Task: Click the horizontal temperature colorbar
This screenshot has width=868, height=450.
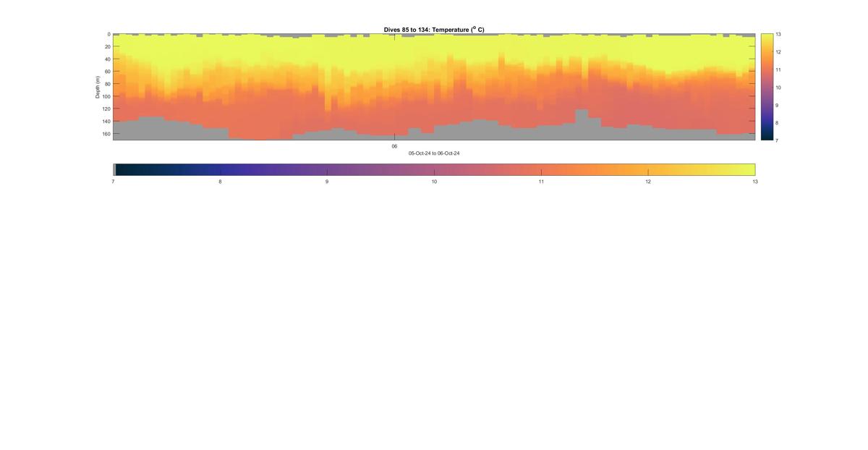Action: [434, 169]
